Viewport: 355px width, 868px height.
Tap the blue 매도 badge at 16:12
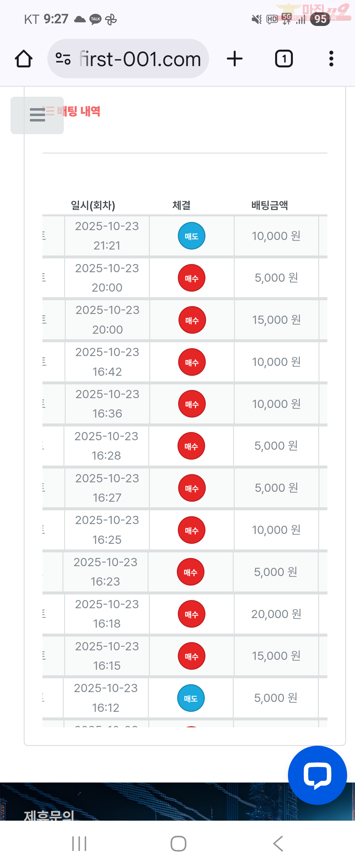tap(191, 698)
